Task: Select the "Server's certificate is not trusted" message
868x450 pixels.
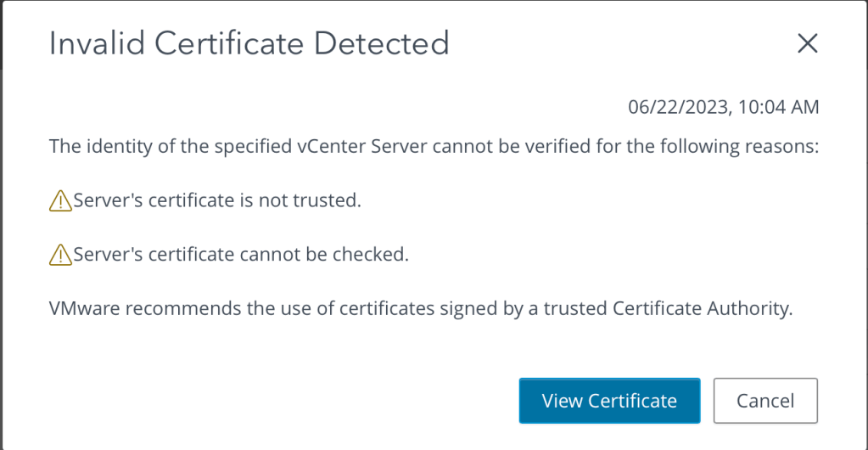Action: [x=217, y=201]
